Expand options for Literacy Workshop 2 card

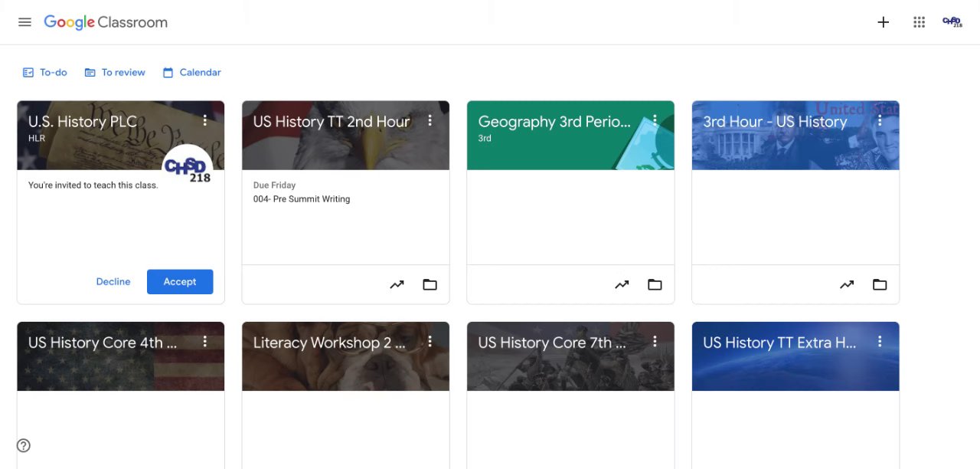coord(430,341)
